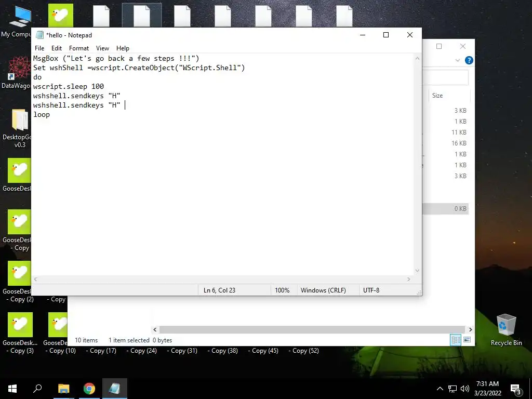Screen dimensions: 532x399
Task: Open the File menu in Notepad
Action: coord(39,48)
